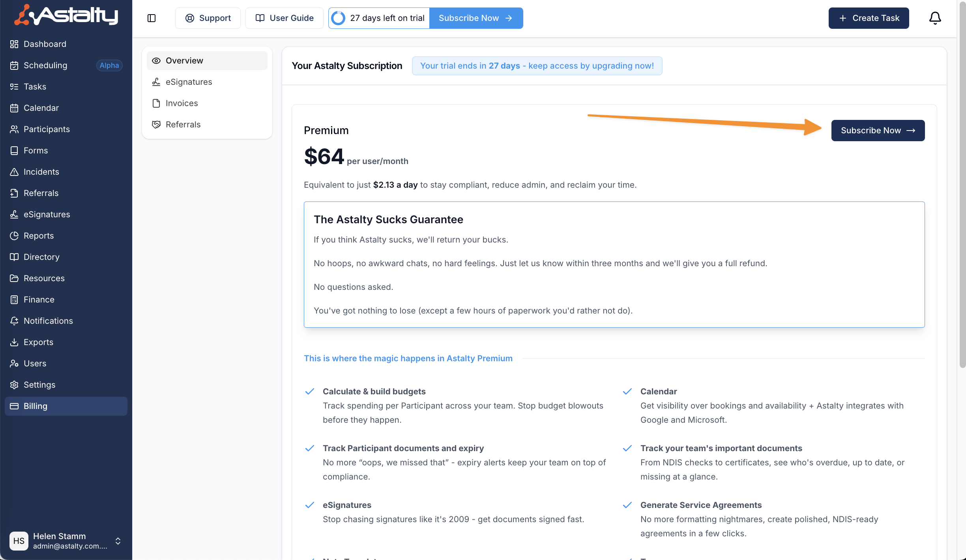This screenshot has width=966, height=560.
Task: Click Subscribe Now in the Premium card
Action: pos(878,131)
